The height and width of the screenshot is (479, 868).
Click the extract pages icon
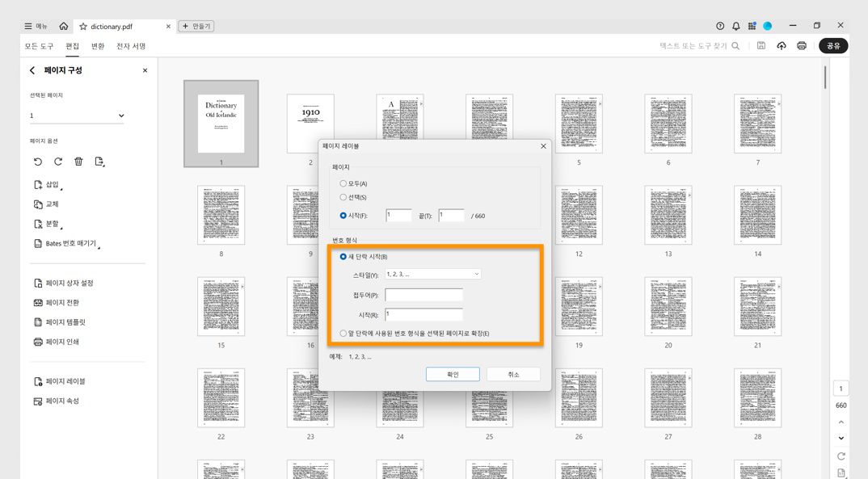tap(99, 162)
